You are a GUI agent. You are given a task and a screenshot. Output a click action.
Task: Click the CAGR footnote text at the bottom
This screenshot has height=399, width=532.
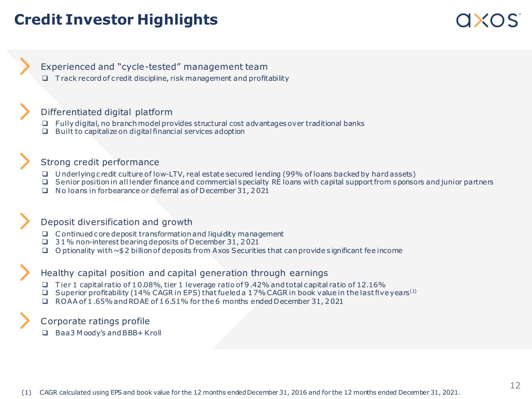click(249, 392)
